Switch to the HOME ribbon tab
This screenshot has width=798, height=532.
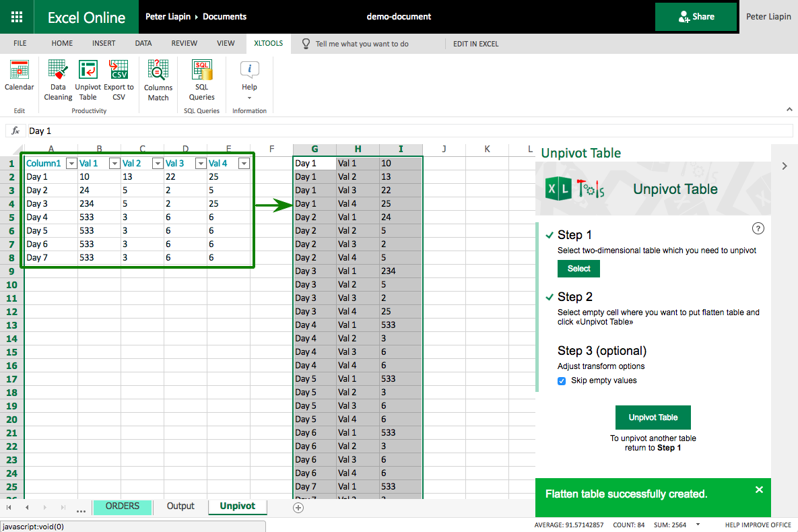point(62,43)
